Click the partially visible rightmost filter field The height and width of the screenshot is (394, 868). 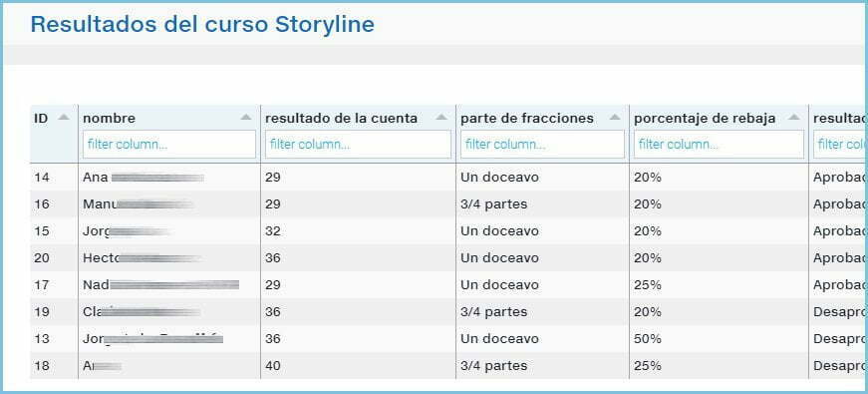click(x=840, y=144)
